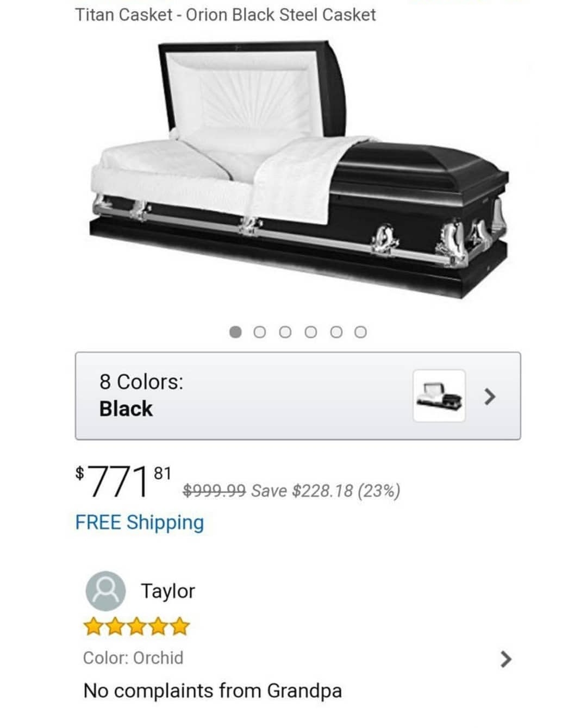Screen dimensions: 587x728
Task: Open the main casket product image
Action: coord(299,168)
